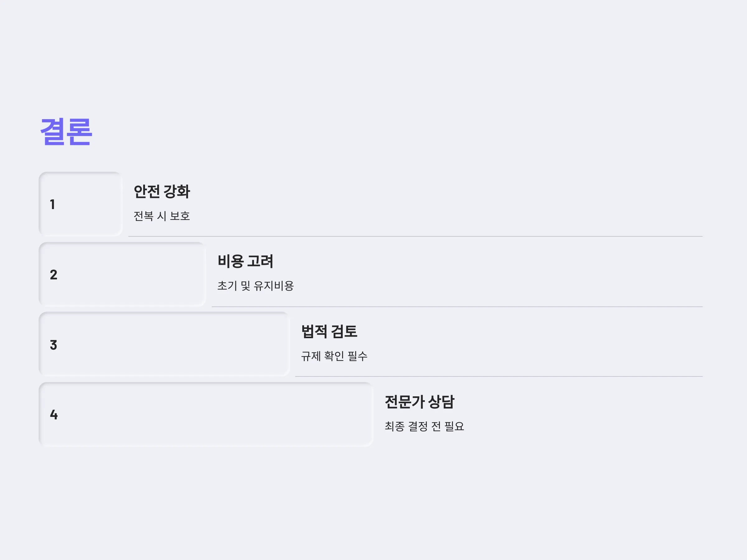This screenshot has width=747, height=560.
Task: Click the 전문가 상담 heading
Action: pos(420,402)
